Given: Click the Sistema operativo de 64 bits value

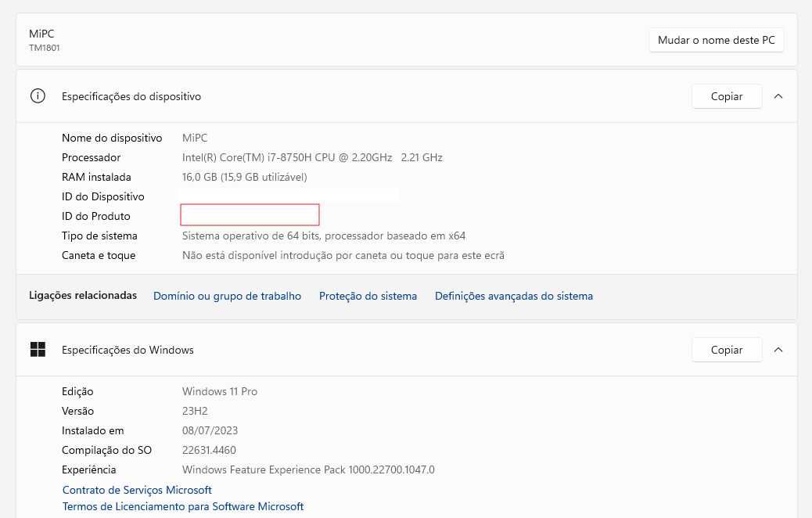Looking at the screenshot, I should tap(324, 236).
